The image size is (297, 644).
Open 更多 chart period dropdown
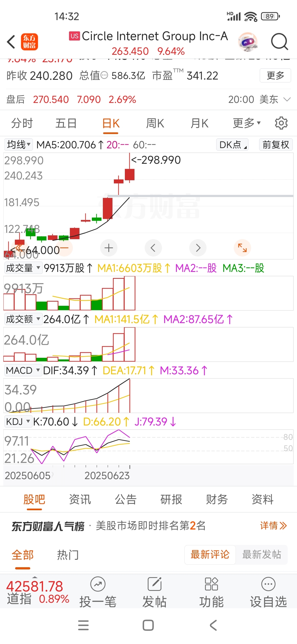click(247, 123)
